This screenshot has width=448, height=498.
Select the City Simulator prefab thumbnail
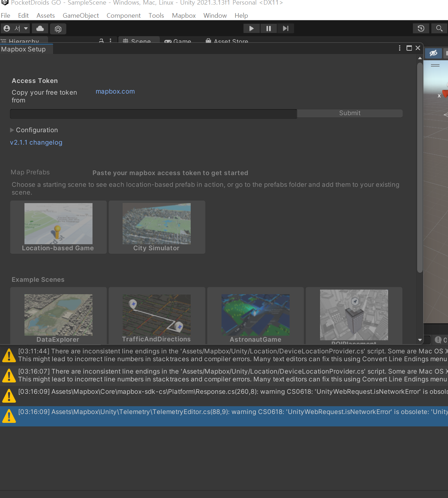point(157,227)
